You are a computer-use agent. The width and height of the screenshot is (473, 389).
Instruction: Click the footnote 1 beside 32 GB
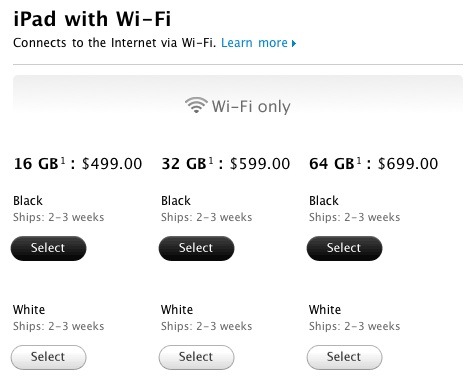(211, 161)
